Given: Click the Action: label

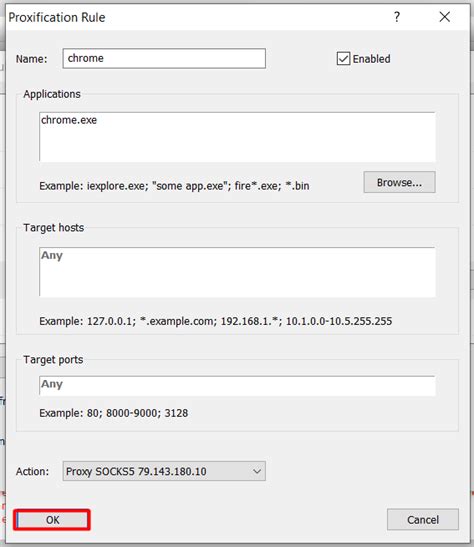Looking at the screenshot, I should click(x=32, y=472).
